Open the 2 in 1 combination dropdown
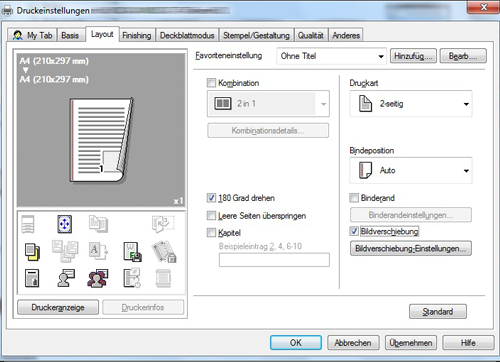The width and height of the screenshot is (500, 362). 268,104
